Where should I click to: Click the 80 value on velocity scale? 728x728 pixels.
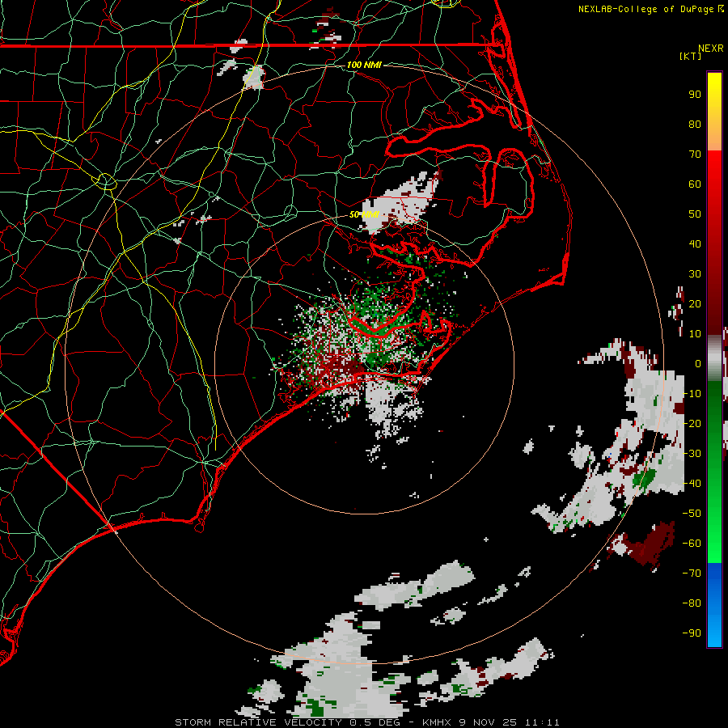pyautogui.click(x=695, y=125)
